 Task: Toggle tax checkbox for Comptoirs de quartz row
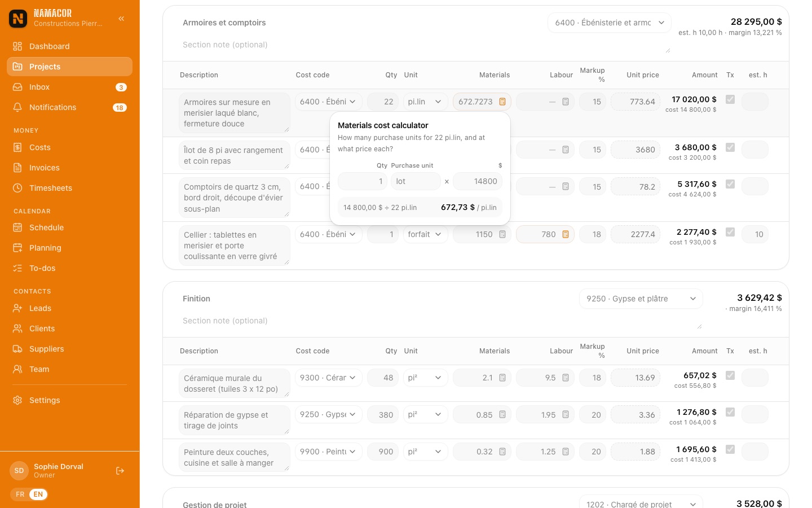(x=730, y=184)
